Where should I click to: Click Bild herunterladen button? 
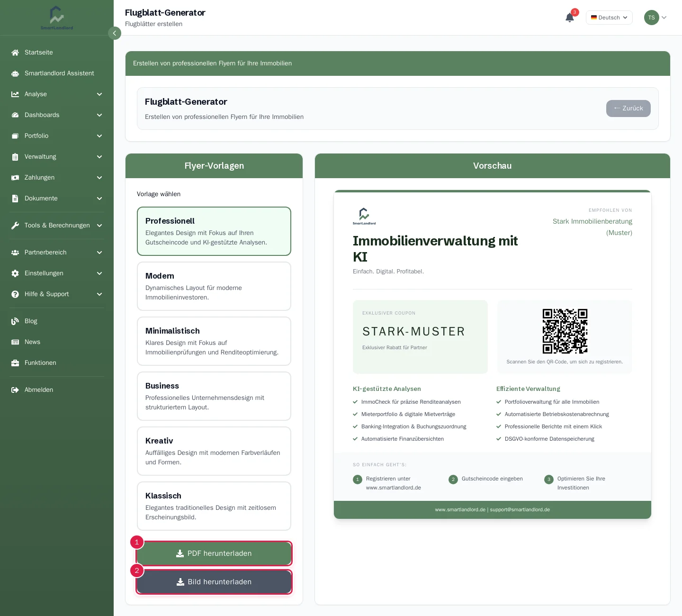point(214,582)
